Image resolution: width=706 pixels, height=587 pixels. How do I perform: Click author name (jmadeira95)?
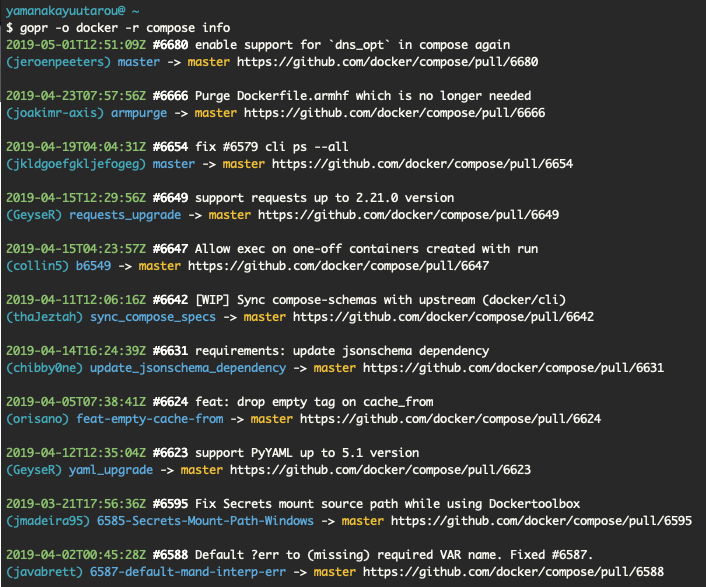(x=48, y=521)
